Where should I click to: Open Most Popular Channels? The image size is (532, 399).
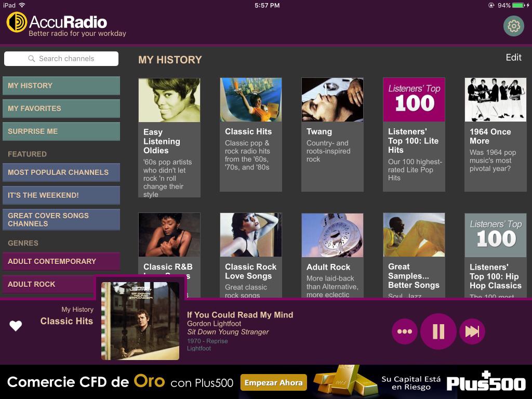tap(61, 172)
